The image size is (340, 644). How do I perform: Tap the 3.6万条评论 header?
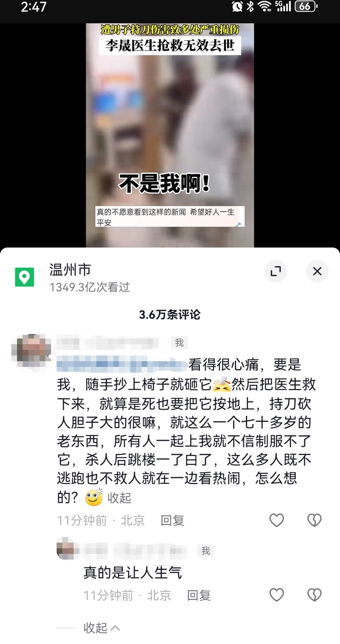pyautogui.click(x=170, y=315)
